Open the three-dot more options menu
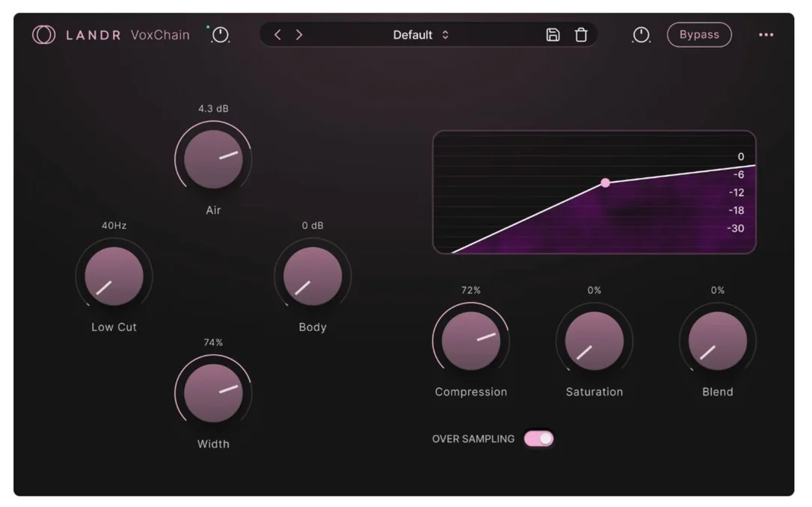 766,34
